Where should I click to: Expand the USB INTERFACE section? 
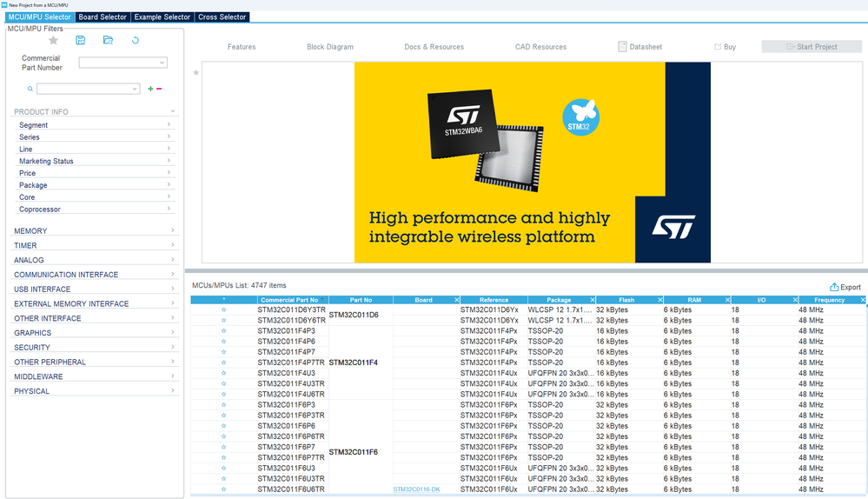coord(173,289)
